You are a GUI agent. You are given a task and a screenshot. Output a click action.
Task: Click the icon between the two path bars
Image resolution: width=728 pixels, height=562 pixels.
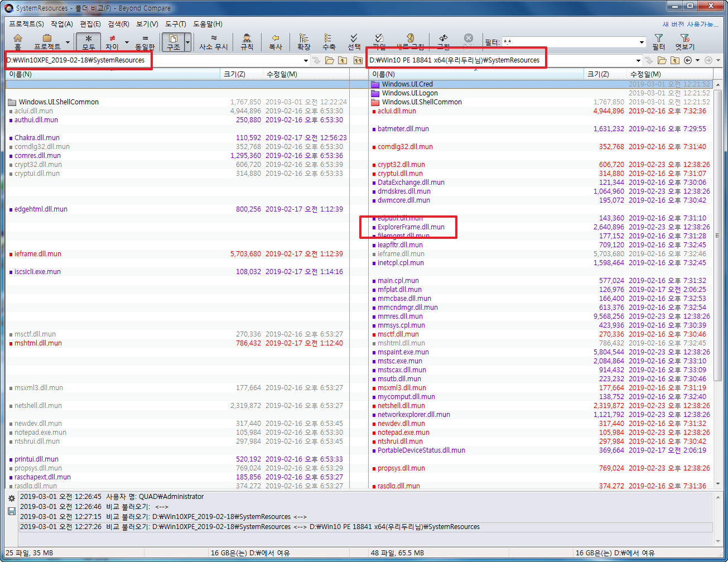click(x=358, y=60)
